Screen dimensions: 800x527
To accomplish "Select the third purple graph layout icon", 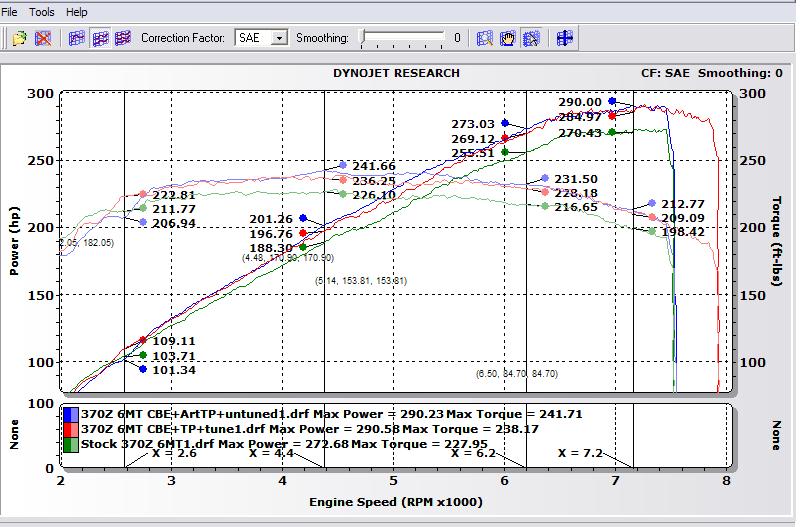I will pos(123,38).
